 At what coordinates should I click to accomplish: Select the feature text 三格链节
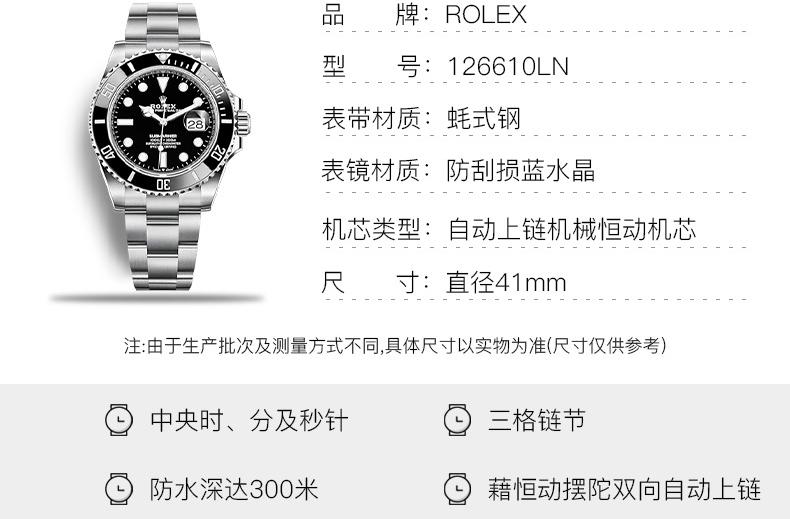point(537,420)
